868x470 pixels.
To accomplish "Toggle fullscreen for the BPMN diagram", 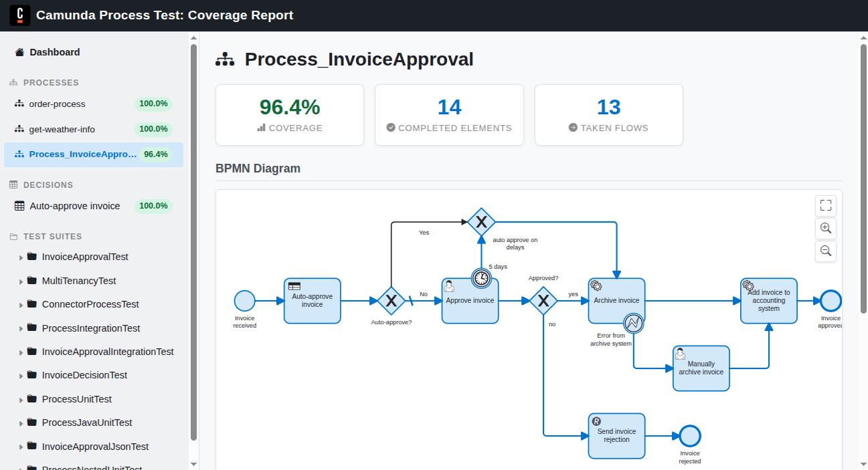I will (x=826, y=205).
